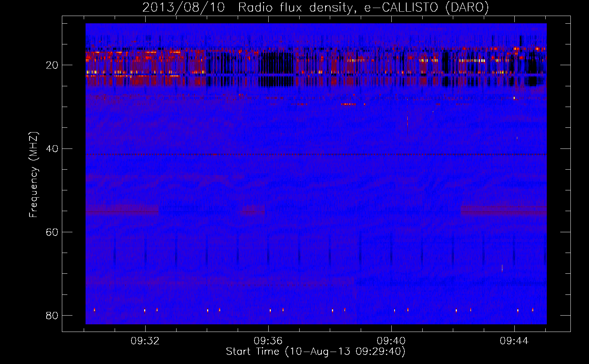
Task: Click the 'Start Time (10-Aug-13 09:29:40)' label
Action: (x=316, y=352)
